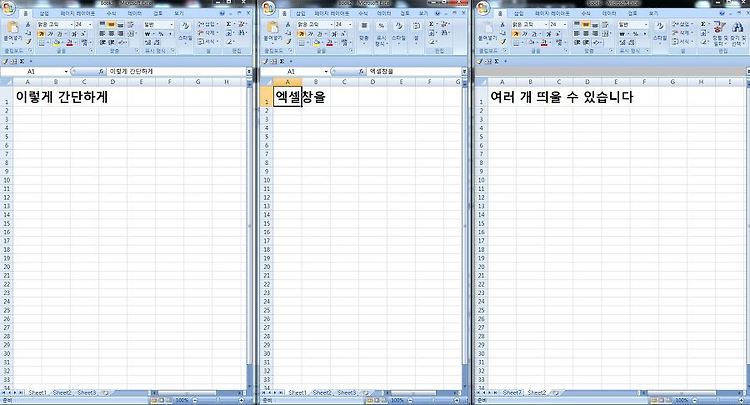Click the Percent style icon in the left window
The width and height of the screenshot is (750, 405).
coord(161,33)
